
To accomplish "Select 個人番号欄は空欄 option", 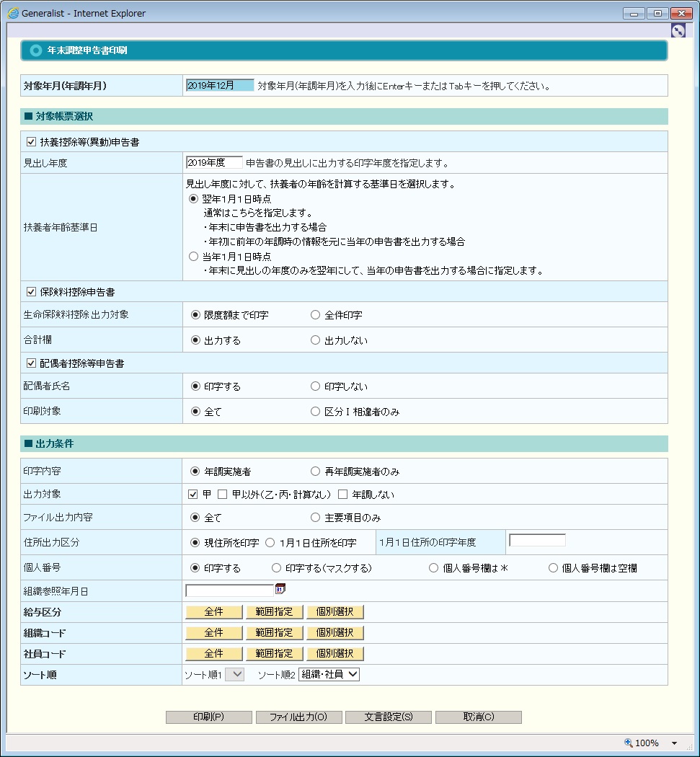I will (554, 568).
